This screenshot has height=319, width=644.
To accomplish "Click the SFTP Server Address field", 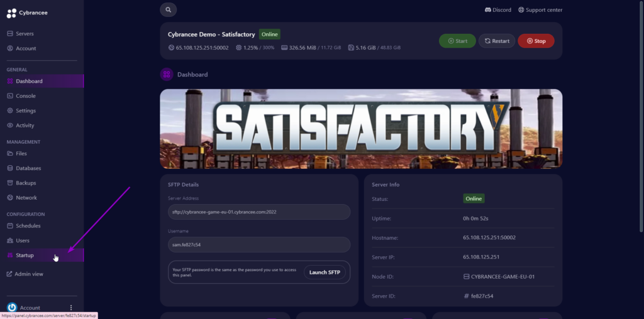I will pyautogui.click(x=259, y=212).
